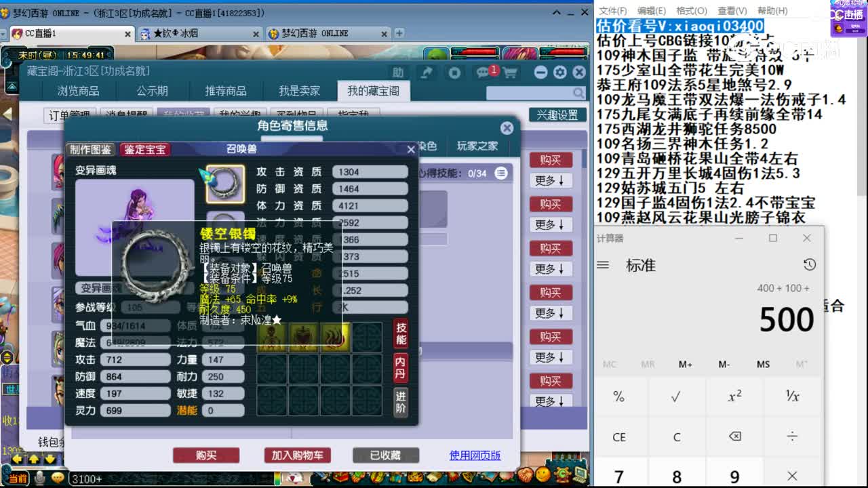
Task: Open Notepad 帮助(H) menu
Action: (x=772, y=11)
